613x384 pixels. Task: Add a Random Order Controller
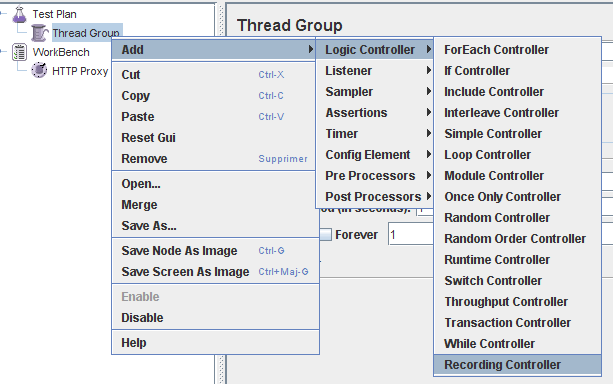click(517, 239)
